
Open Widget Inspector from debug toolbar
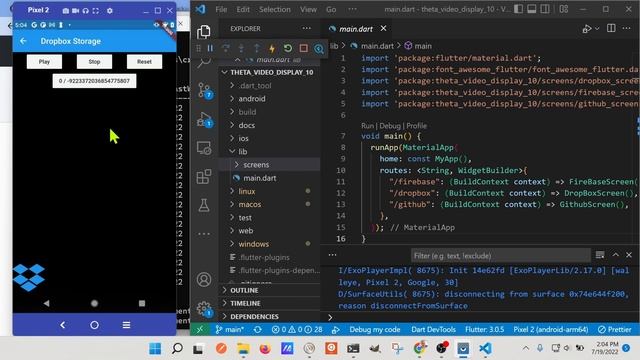click(319, 49)
